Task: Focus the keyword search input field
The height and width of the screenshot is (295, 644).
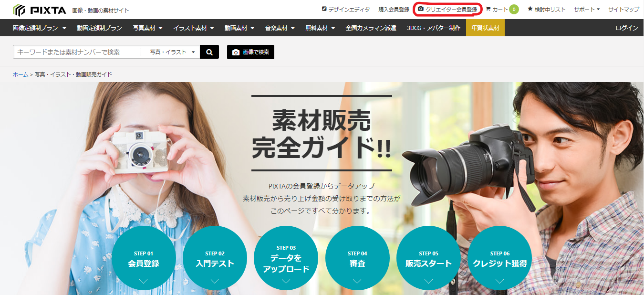Action: [77, 52]
